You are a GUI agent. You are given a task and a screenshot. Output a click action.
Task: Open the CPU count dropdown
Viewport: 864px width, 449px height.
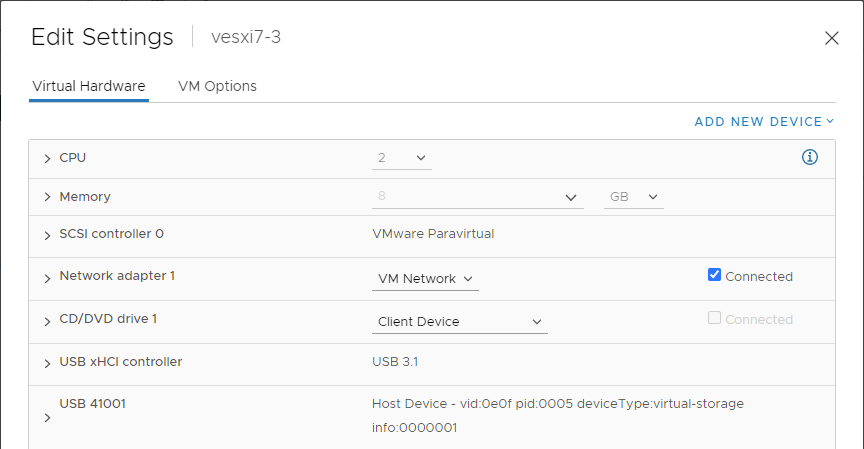tap(402, 158)
